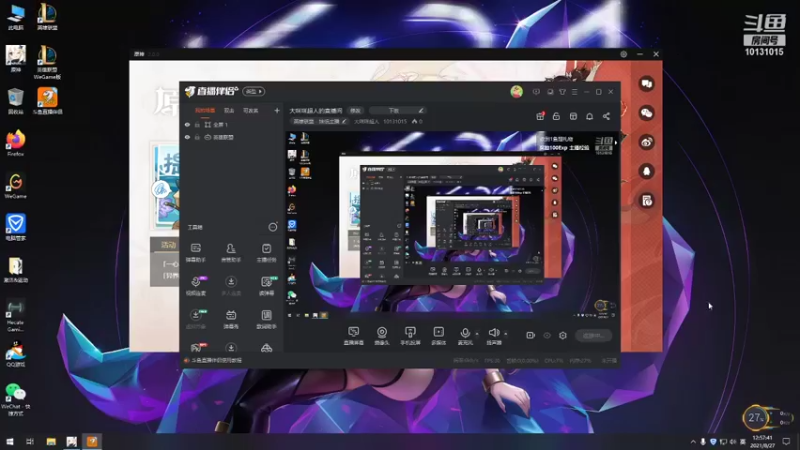Viewport: 800px width, 450px height.
Task: Open the WeChat icon in Genshin launcher sidebar
Action: [x=646, y=113]
